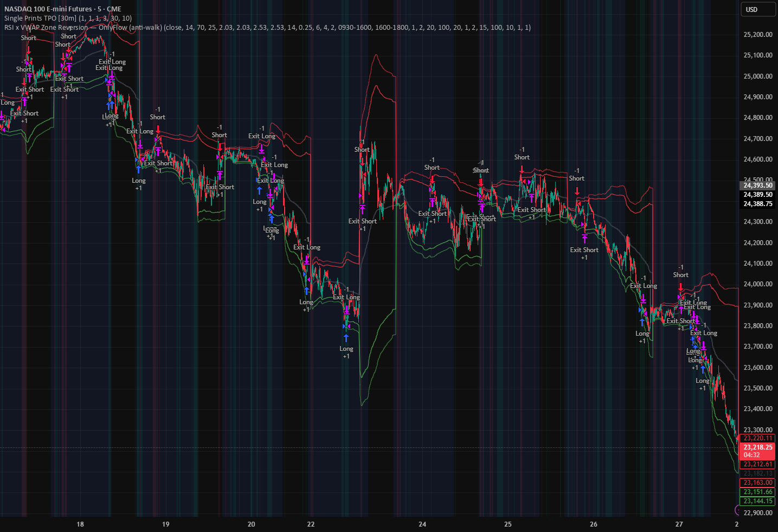The image size is (778, 532).
Task: Select the Long entry marker at the 23,700 low
Action: 346,349
